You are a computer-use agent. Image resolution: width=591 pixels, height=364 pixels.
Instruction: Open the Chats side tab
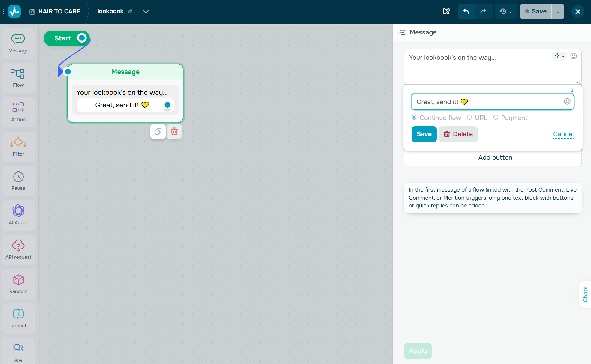pyautogui.click(x=585, y=294)
